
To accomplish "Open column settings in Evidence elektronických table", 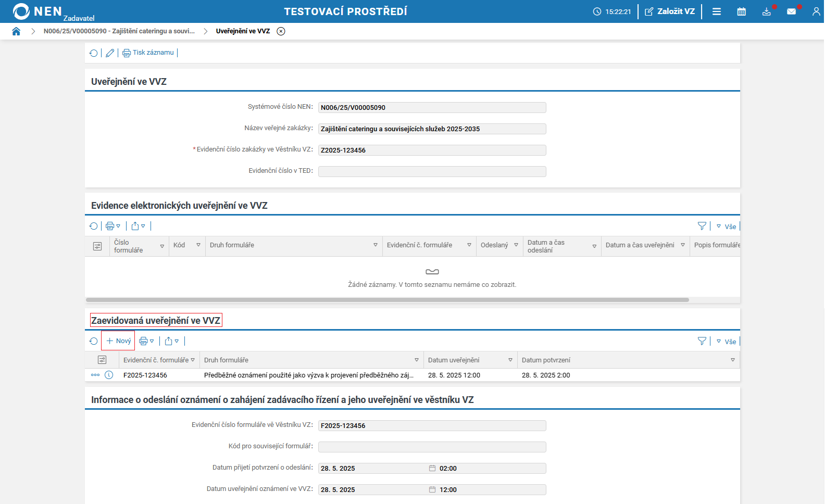I will click(x=97, y=246).
